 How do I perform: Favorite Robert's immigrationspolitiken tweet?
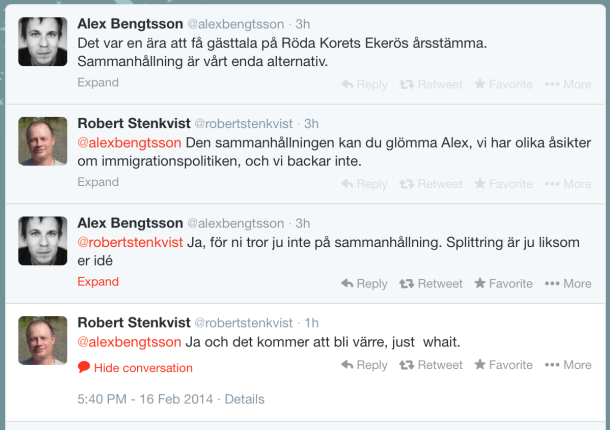pos(503,184)
